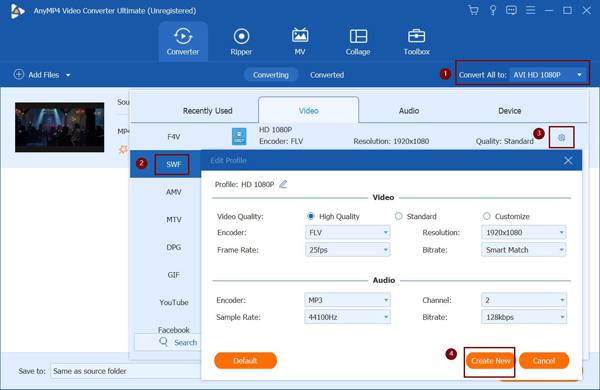The height and width of the screenshot is (390, 600).
Task: Expand the Sample Rate 44100Hz dropdown
Action: point(347,317)
